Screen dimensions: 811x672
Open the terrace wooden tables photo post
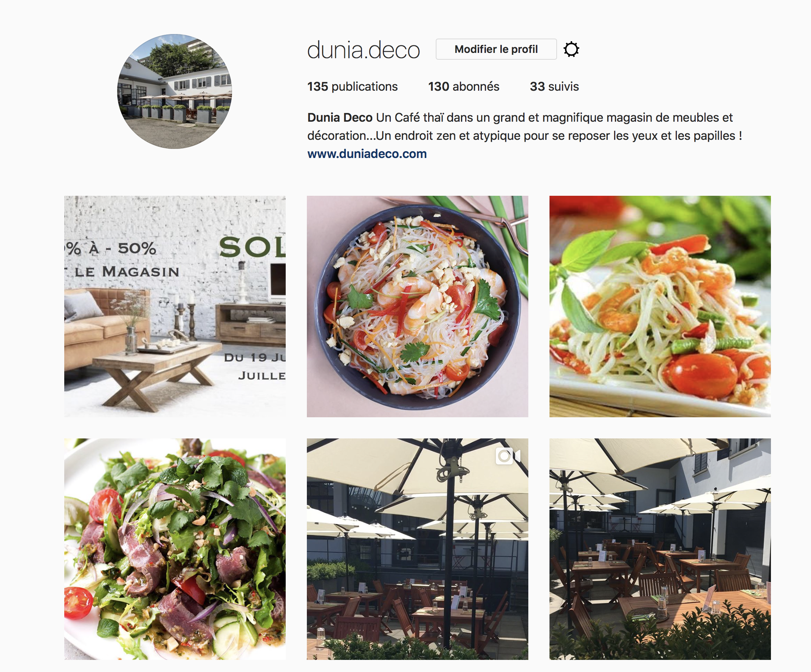tap(660, 549)
